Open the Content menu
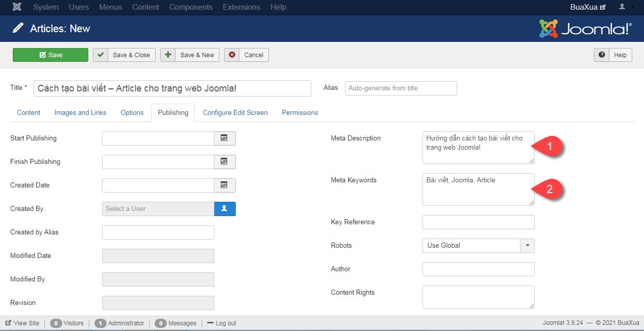644x331 pixels. (x=145, y=7)
